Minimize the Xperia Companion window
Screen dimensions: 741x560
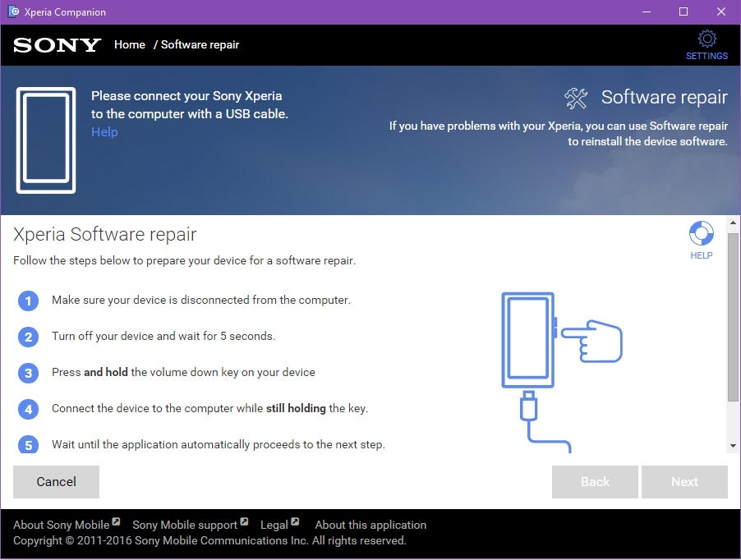pyautogui.click(x=647, y=11)
